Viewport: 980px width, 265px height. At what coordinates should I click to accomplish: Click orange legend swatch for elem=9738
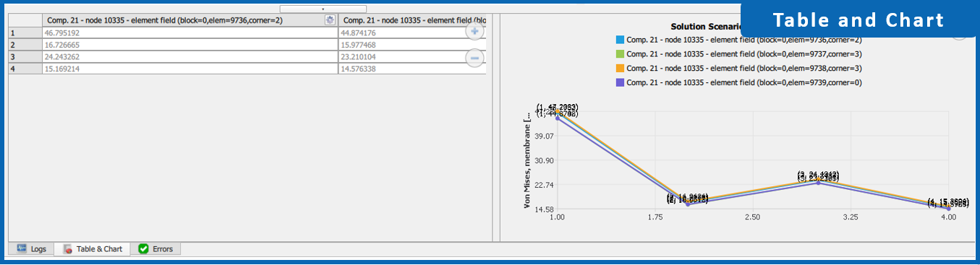(x=619, y=68)
